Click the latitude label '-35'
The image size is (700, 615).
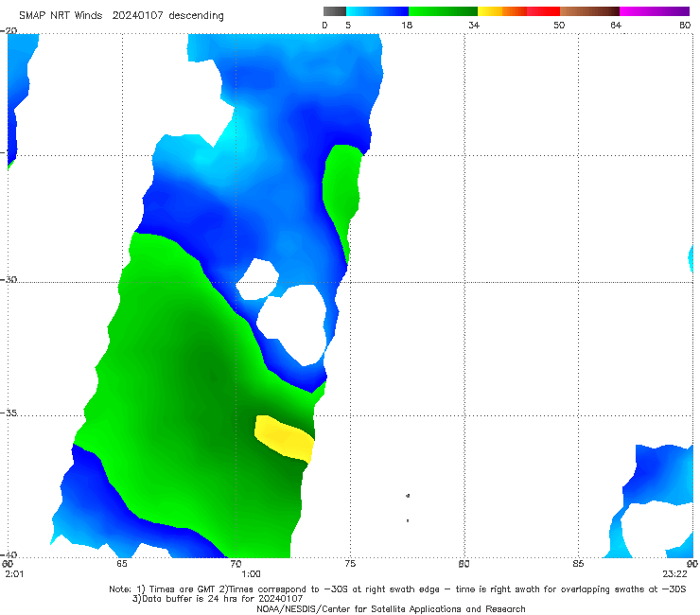9,413
